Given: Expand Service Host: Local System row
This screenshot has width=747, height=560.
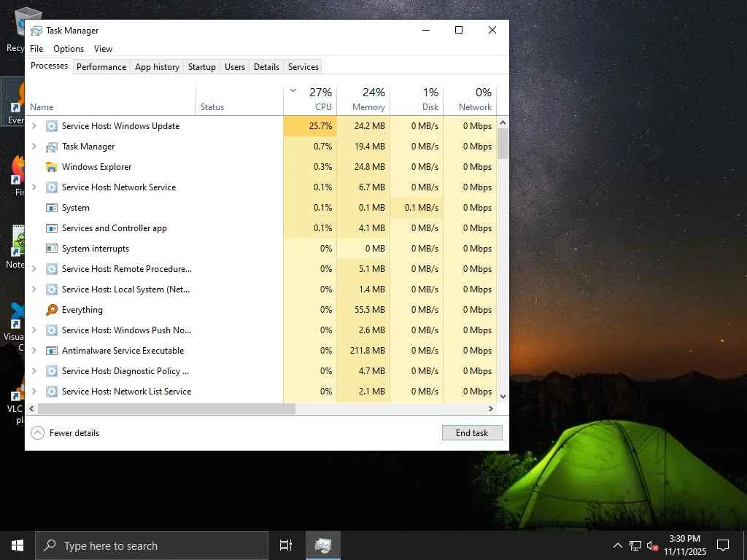Looking at the screenshot, I should (34, 289).
